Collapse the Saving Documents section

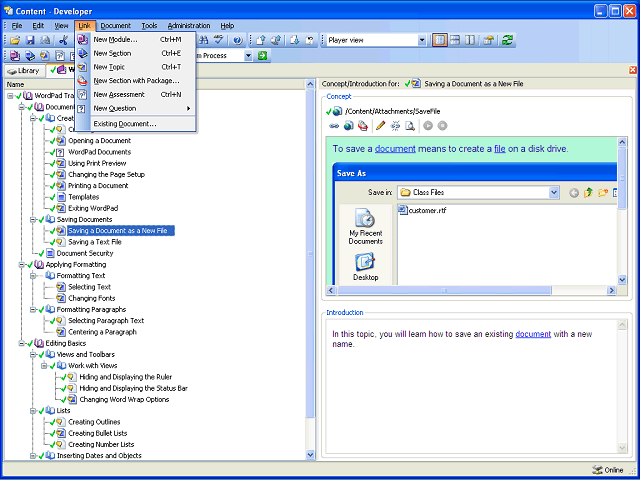click(33, 220)
